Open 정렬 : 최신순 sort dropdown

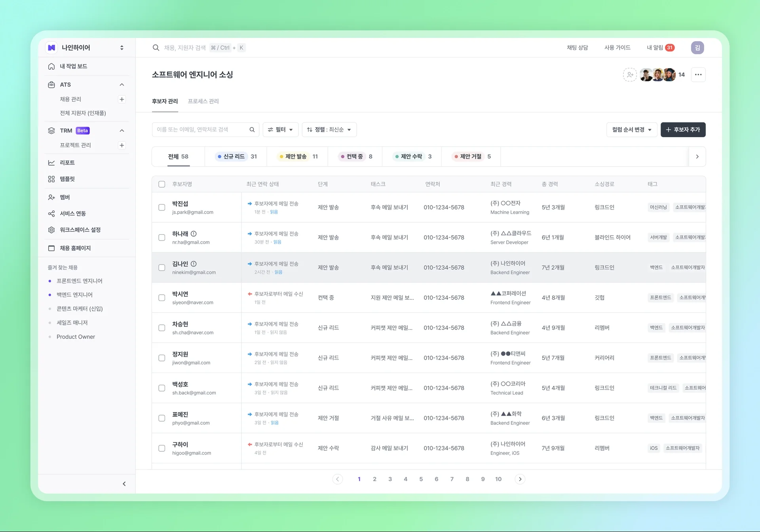pyautogui.click(x=329, y=130)
